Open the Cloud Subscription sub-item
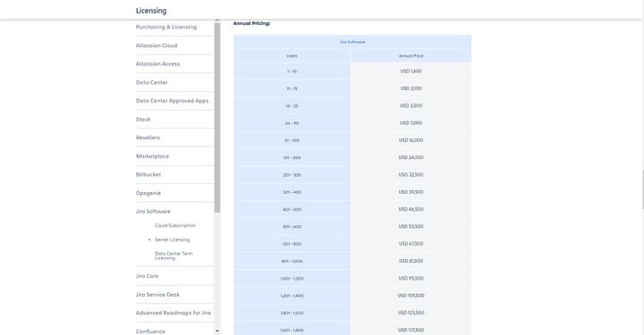644x335 pixels. [175, 225]
